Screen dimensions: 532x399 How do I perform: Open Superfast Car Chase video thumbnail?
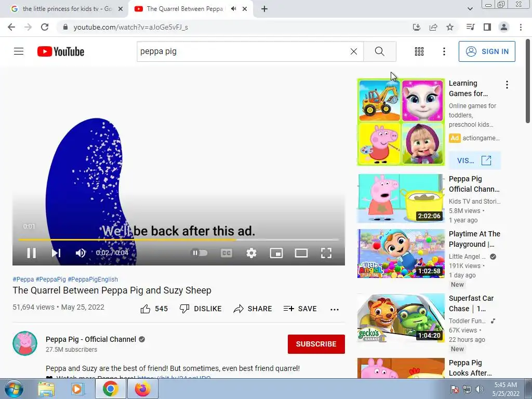pos(401,318)
